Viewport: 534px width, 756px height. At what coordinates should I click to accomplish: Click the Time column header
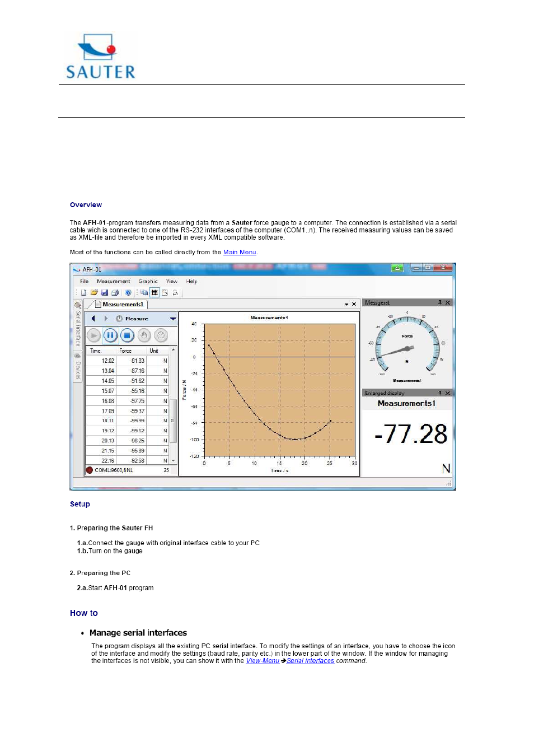101,351
